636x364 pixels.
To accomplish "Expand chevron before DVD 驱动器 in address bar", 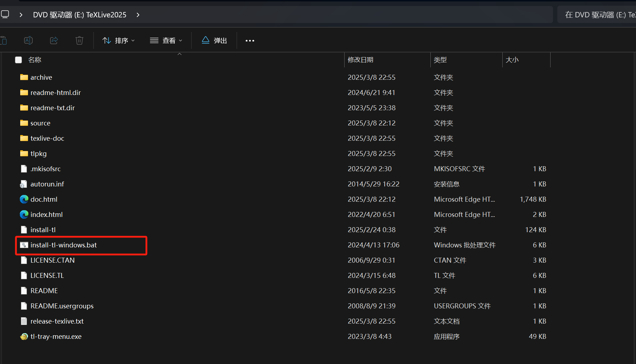I will (21, 15).
